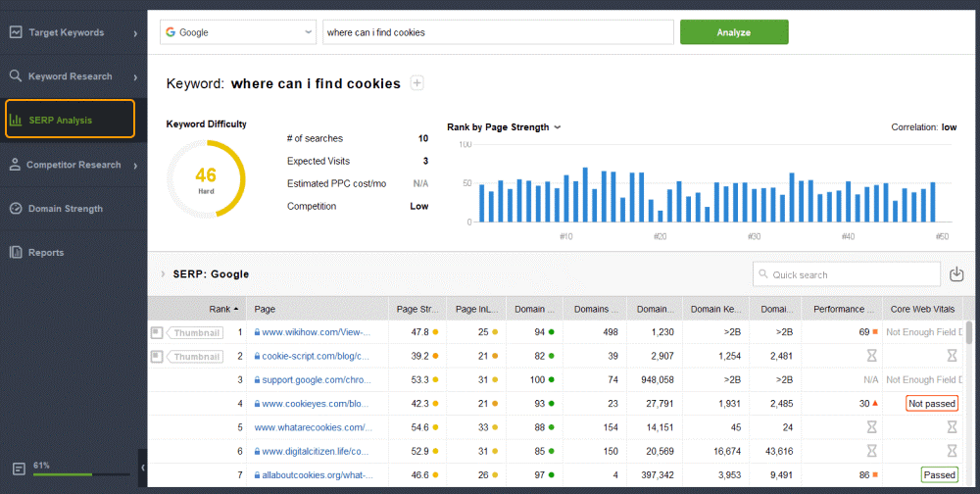Open the www.digitalcitizen.life result link

pos(315,451)
